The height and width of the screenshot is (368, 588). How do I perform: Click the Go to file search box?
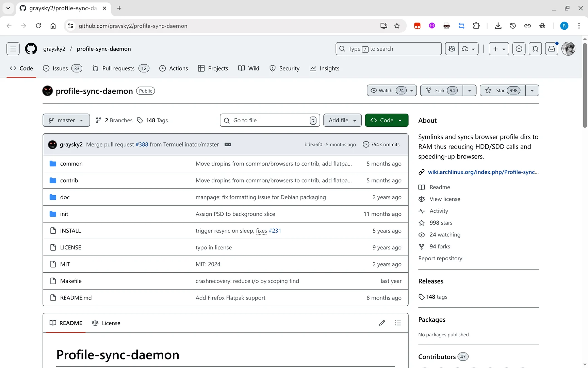click(270, 120)
